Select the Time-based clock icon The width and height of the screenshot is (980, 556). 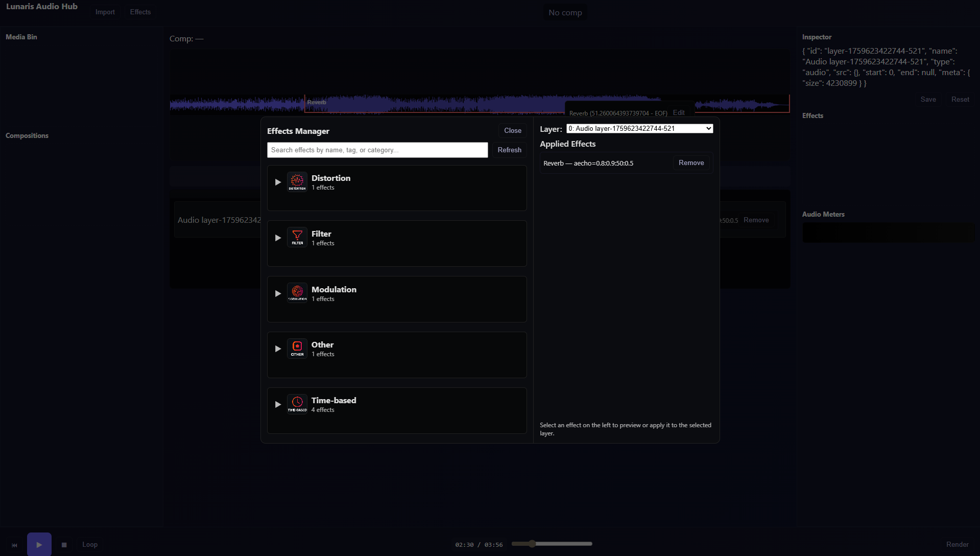tap(297, 403)
